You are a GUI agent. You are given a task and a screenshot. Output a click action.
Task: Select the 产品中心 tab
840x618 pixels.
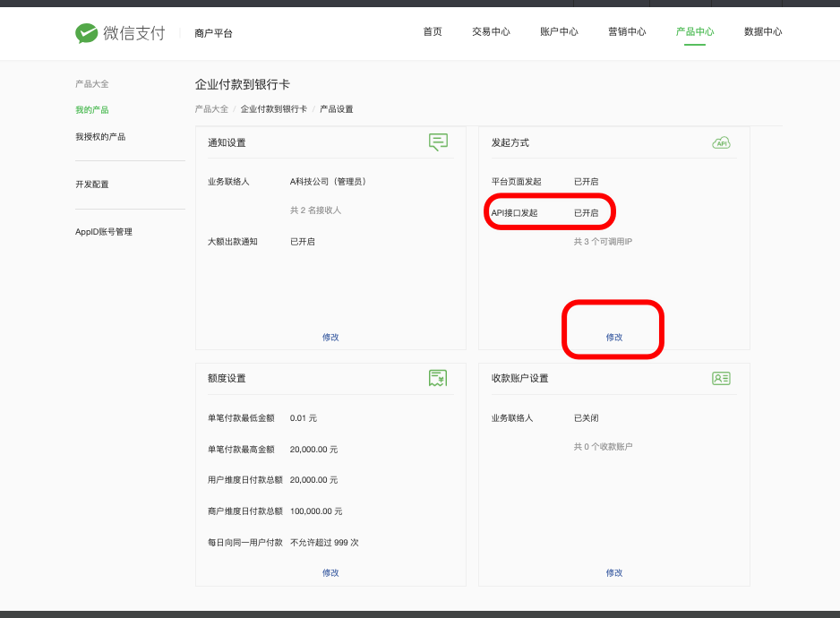[x=695, y=31]
